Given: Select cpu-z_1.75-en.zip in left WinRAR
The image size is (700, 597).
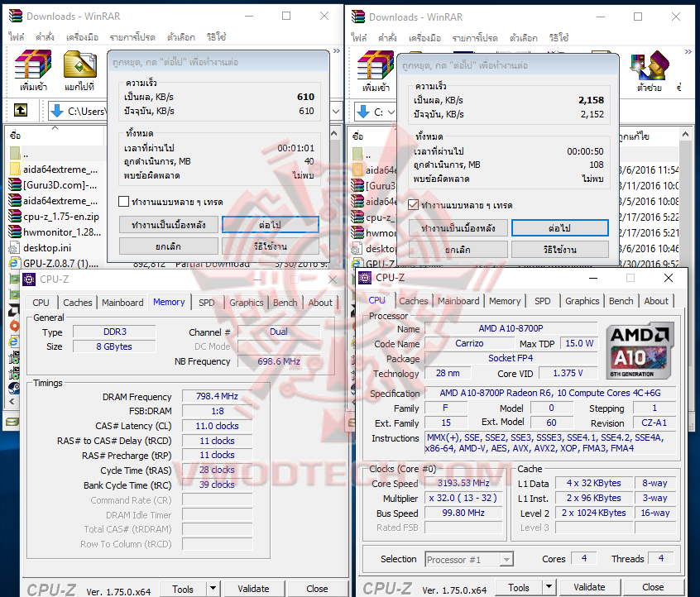Looking at the screenshot, I should (55, 217).
